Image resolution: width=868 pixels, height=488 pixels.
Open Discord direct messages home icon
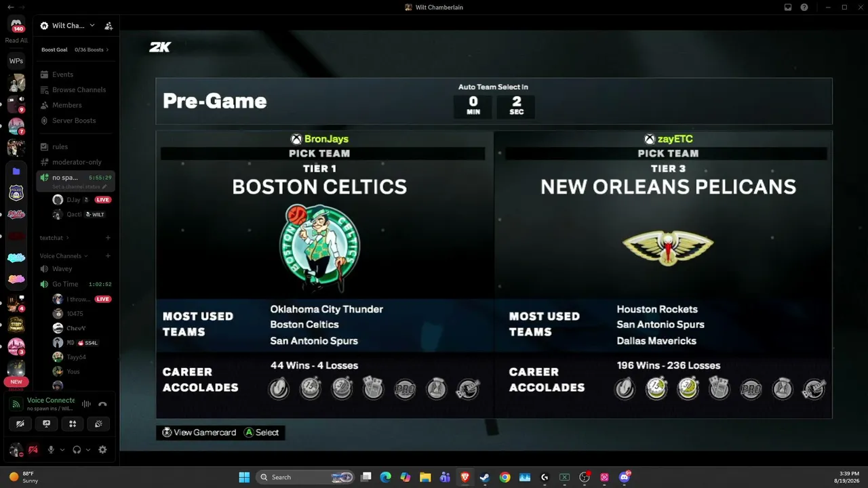(x=16, y=25)
